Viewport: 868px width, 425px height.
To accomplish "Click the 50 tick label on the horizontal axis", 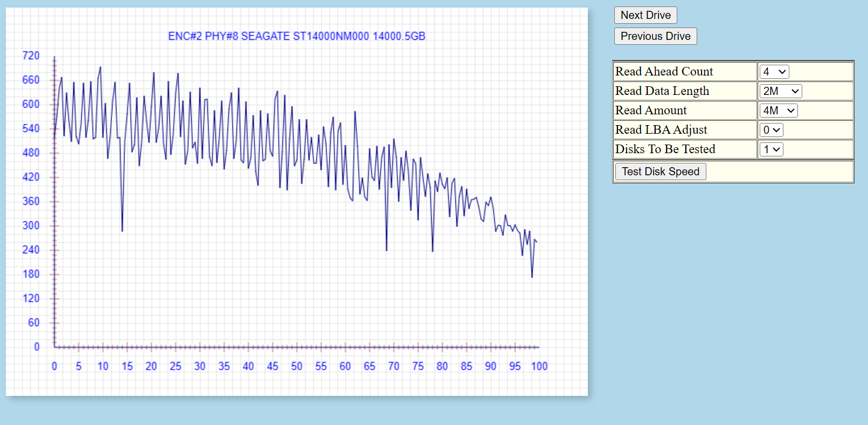I will coord(296,366).
